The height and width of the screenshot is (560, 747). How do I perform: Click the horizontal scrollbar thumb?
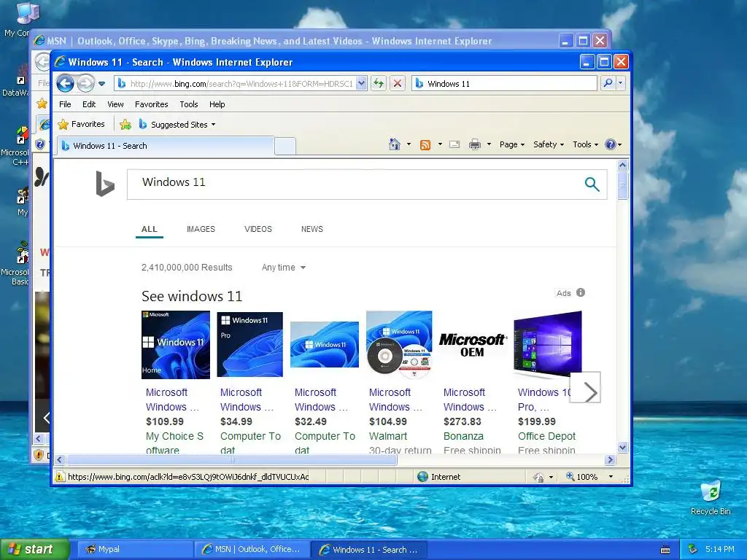tap(231, 459)
